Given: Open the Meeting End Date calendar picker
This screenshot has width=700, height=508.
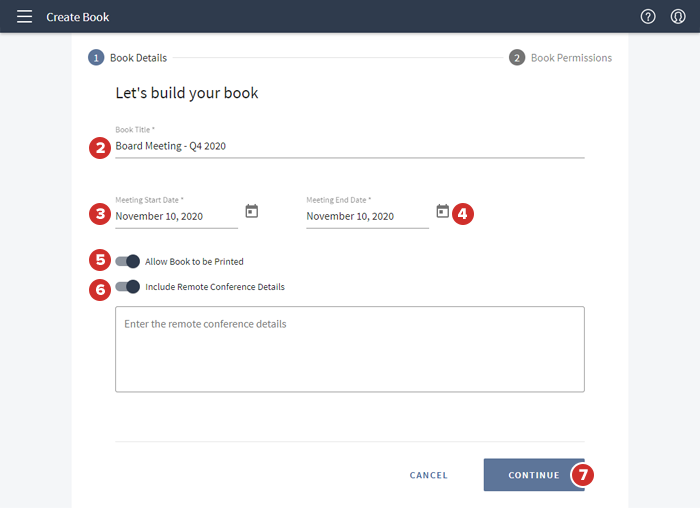Looking at the screenshot, I should (x=443, y=211).
